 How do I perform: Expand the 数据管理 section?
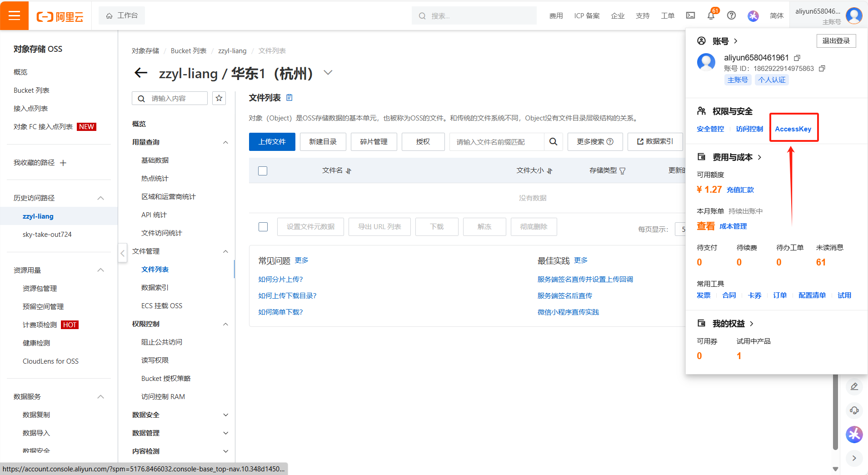pyautogui.click(x=225, y=433)
